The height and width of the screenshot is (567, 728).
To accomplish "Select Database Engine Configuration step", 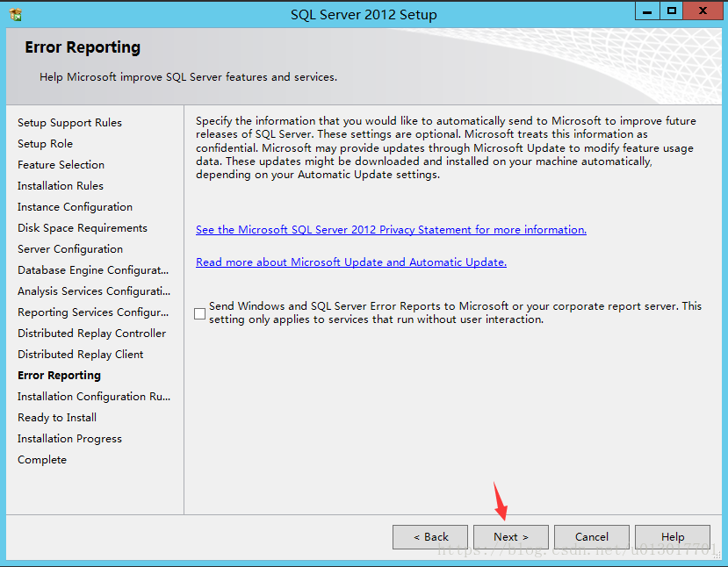I will 93,270.
